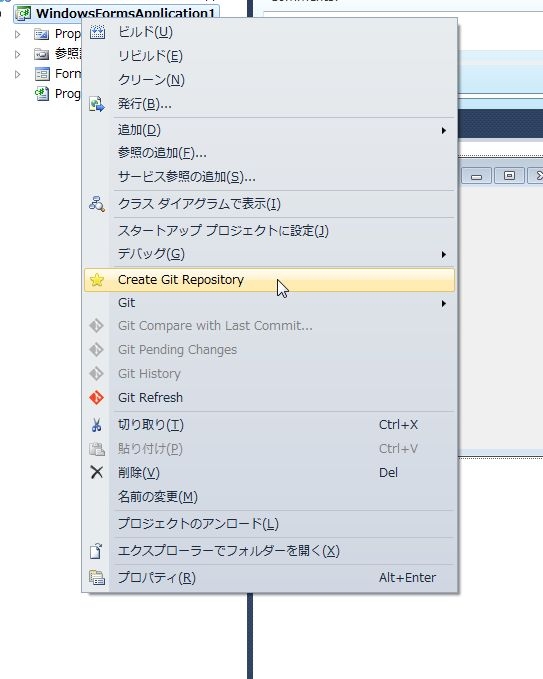Screen dimensions: 543x679
Task: Select 名前の変更(M) rename entry
Action: click(269, 497)
